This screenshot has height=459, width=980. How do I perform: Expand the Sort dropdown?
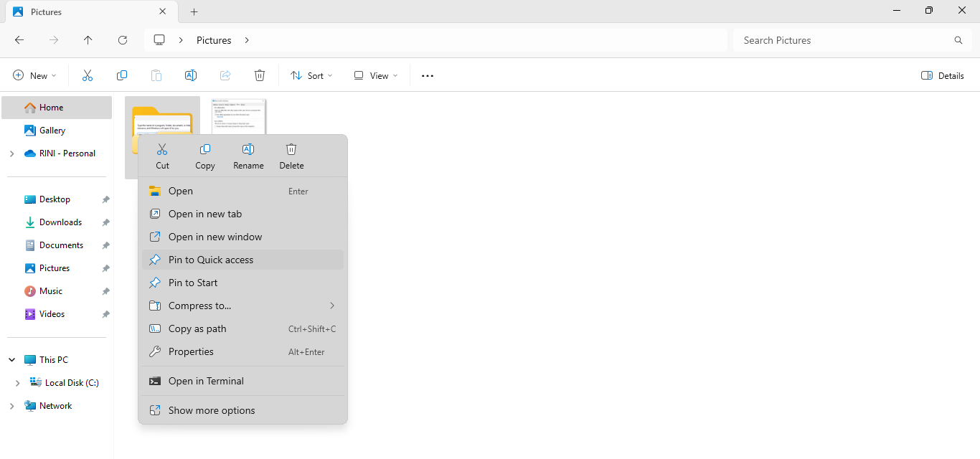tap(311, 75)
